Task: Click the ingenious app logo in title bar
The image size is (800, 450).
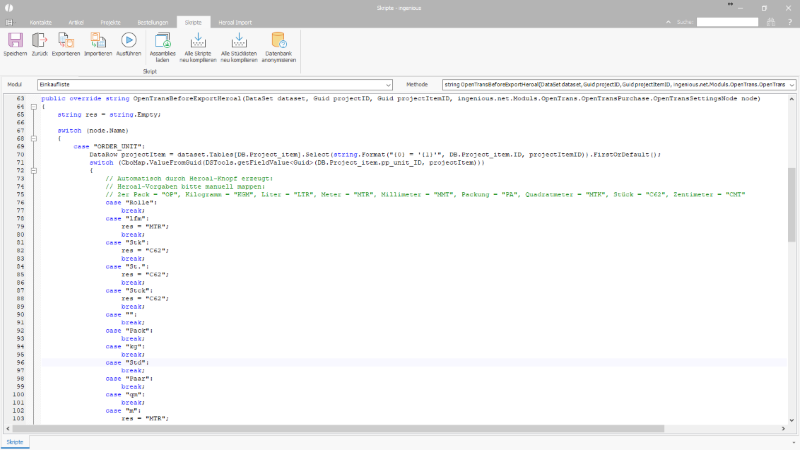Action: click(9, 8)
